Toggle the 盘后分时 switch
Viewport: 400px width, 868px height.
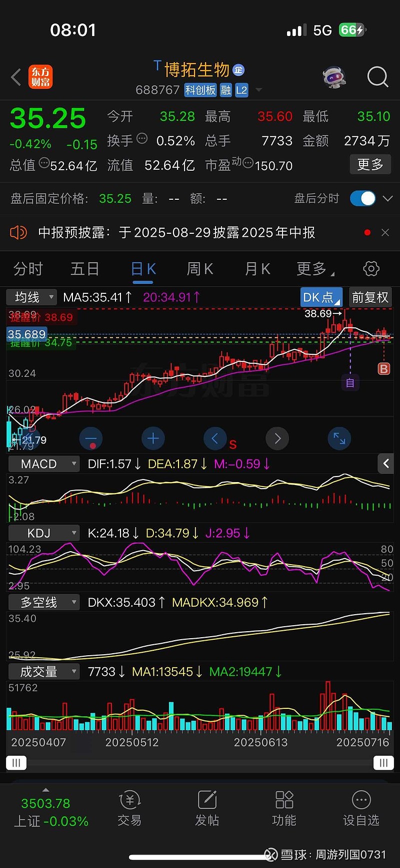[x=363, y=198]
